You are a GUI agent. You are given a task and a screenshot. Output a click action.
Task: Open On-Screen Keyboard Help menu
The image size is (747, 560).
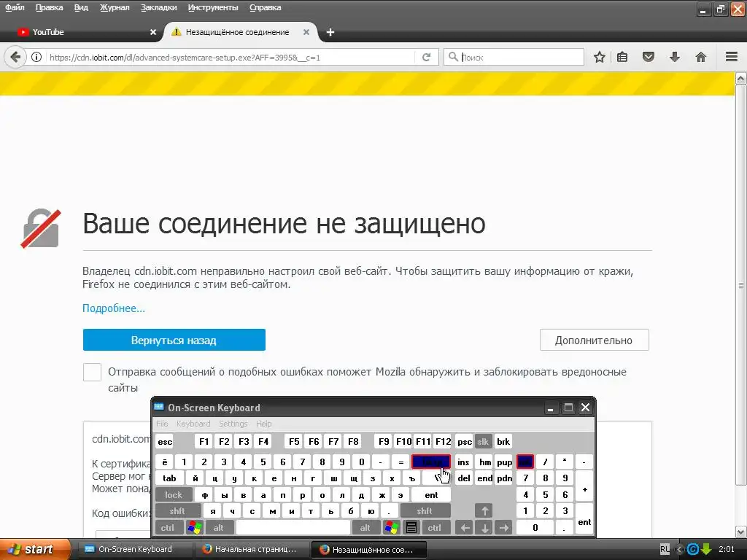(263, 424)
